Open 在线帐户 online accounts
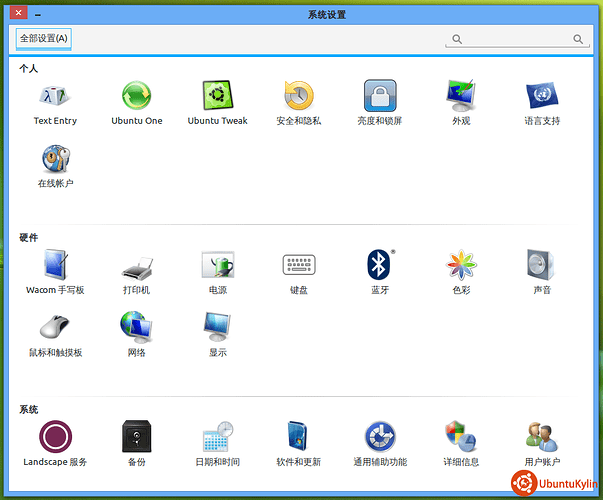Viewport: 603px width, 500px height. pyautogui.click(x=55, y=160)
